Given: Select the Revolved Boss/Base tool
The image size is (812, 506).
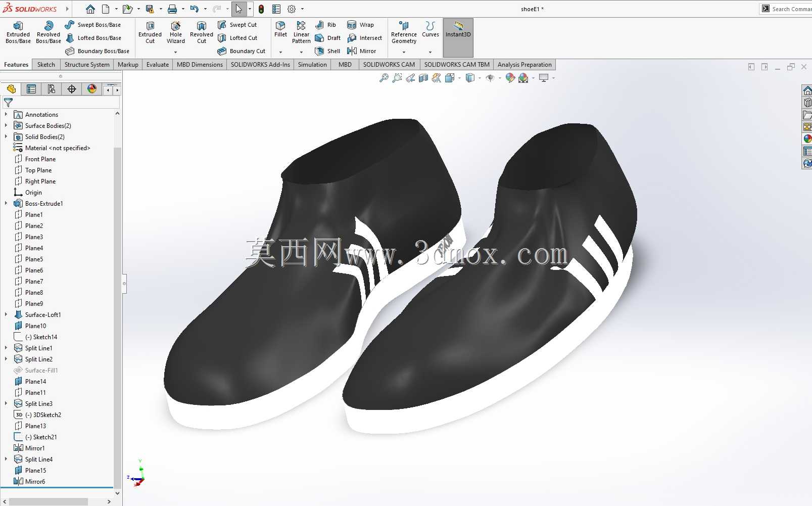Looking at the screenshot, I should (49, 33).
